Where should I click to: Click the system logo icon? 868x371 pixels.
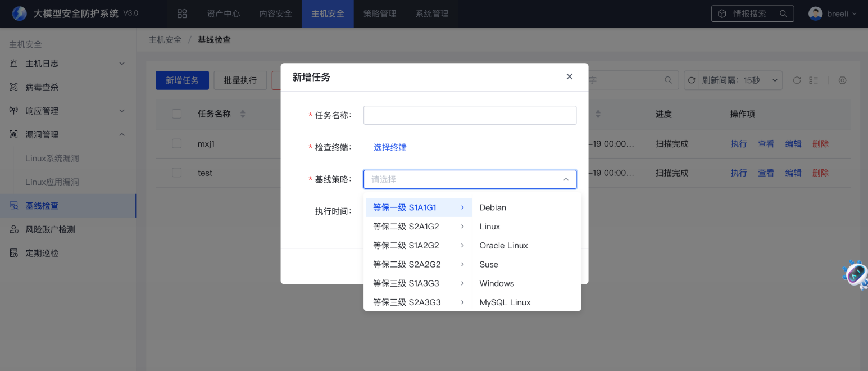click(20, 13)
